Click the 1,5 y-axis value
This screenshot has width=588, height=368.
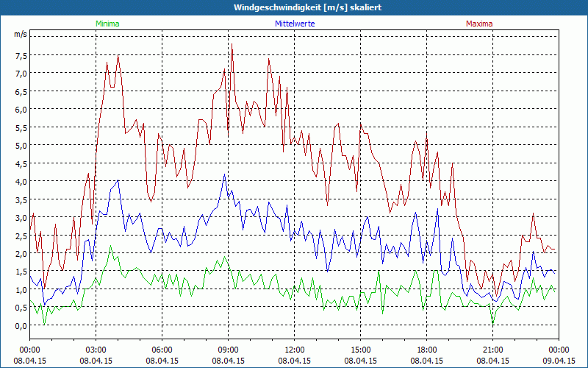pos(21,272)
